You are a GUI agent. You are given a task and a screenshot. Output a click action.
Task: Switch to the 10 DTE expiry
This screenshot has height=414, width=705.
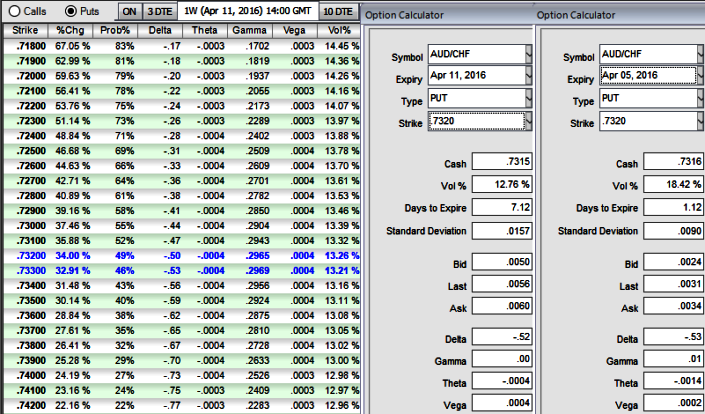pyautogui.click(x=338, y=11)
